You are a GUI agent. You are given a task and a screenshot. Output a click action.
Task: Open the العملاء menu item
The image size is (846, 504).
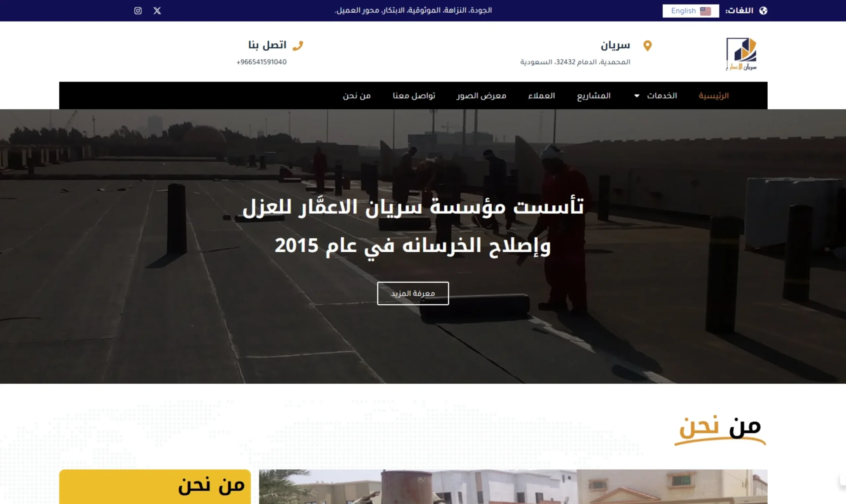pyautogui.click(x=542, y=96)
